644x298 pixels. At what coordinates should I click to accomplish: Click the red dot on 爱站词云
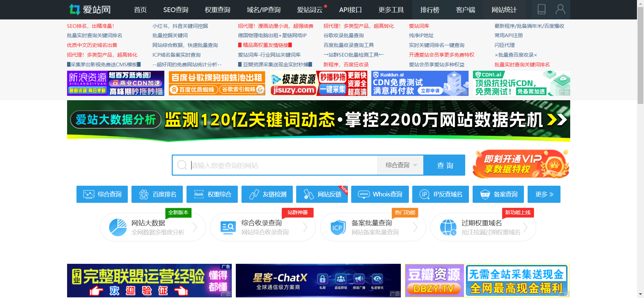click(x=325, y=6)
